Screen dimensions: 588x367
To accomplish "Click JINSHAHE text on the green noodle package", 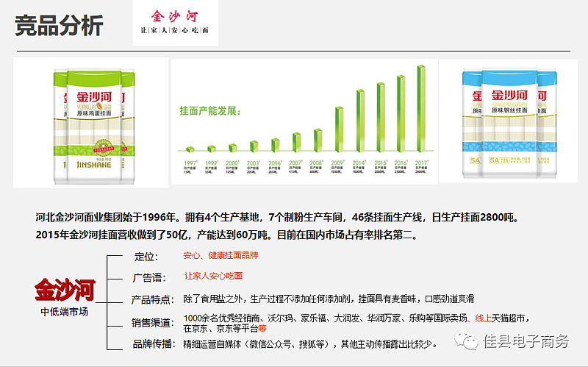I will click(x=94, y=165).
